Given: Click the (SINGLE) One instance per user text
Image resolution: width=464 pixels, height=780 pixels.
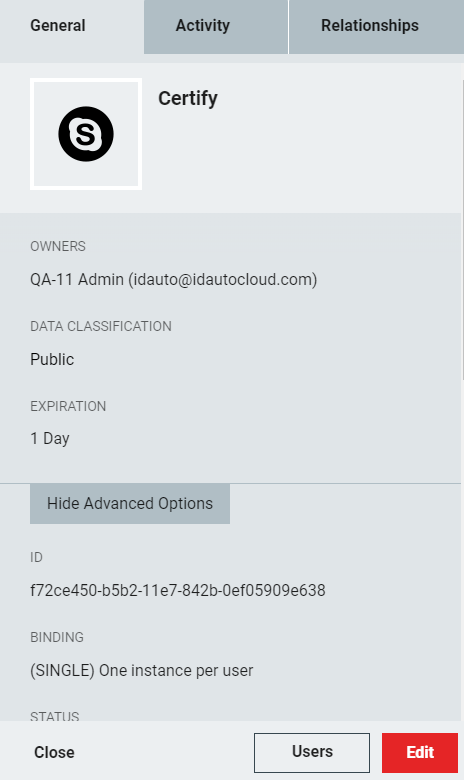Looking at the screenshot, I should coord(142,671).
